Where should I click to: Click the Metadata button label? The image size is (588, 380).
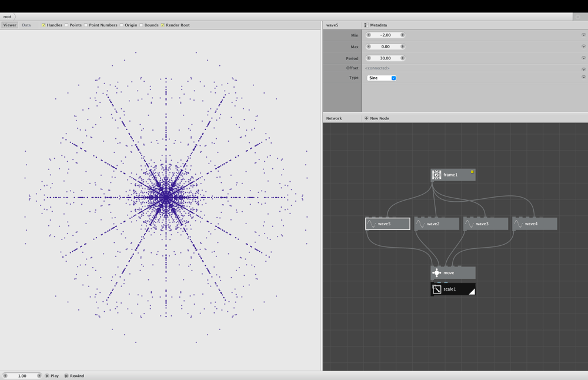pos(378,25)
